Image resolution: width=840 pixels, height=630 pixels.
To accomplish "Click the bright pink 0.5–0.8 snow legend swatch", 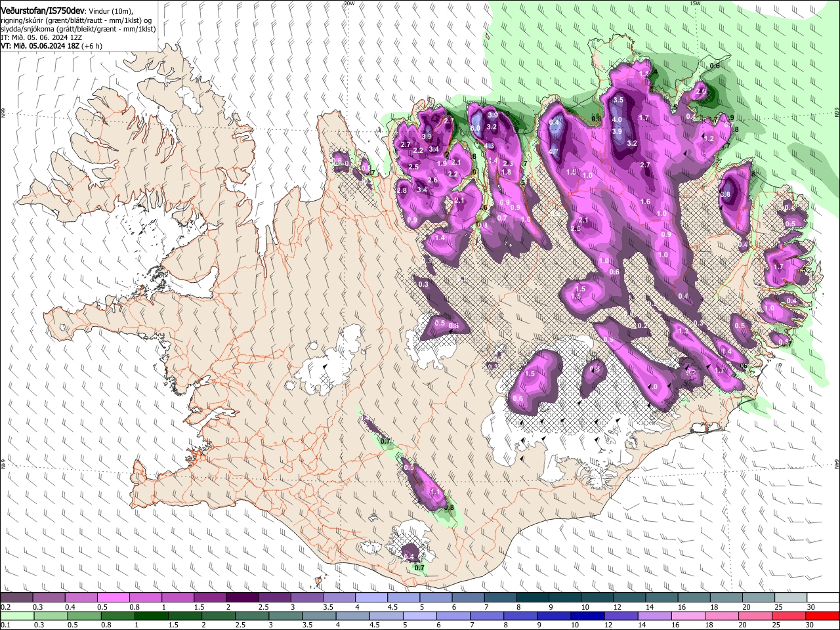I will coord(113,597).
